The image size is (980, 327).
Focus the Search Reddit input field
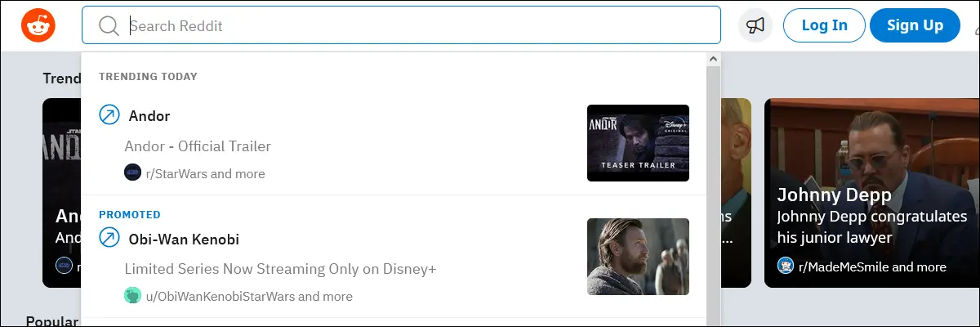click(x=401, y=25)
